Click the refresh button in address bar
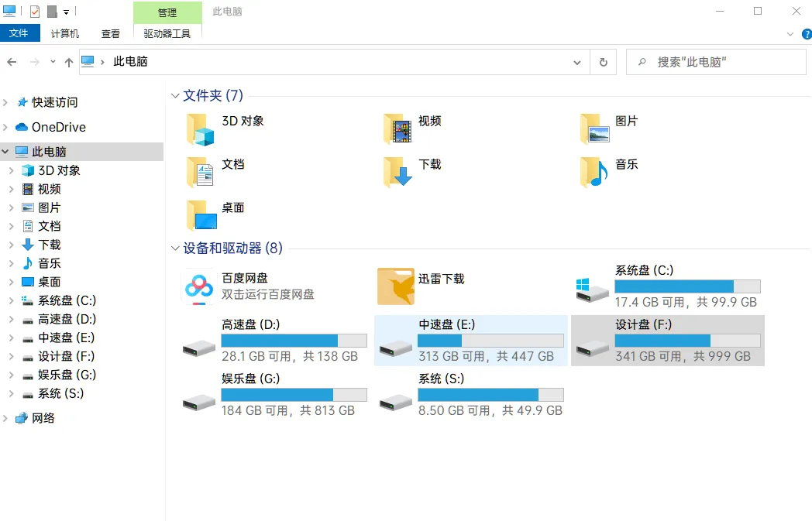The image size is (812, 521). click(603, 62)
